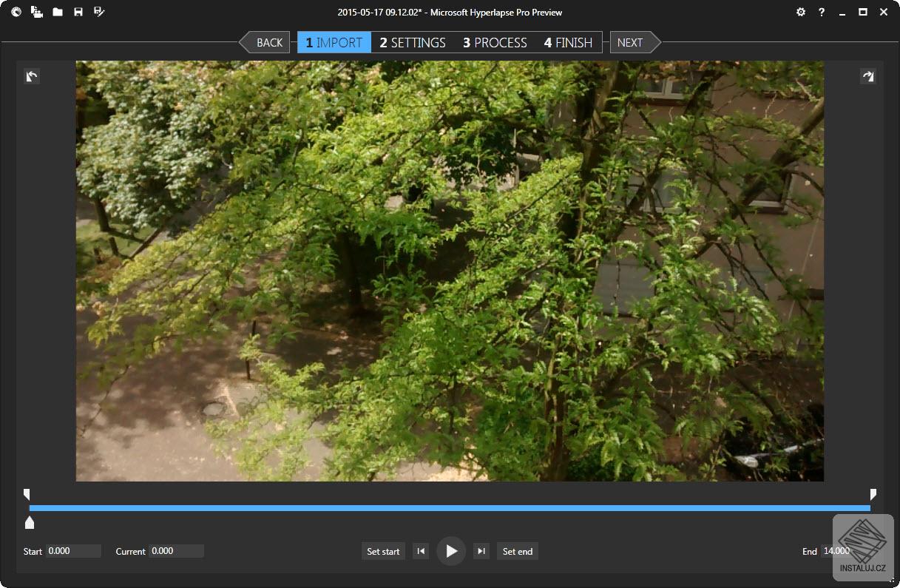Jump to the end frame
The image size is (900, 588).
click(x=481, y=551)
